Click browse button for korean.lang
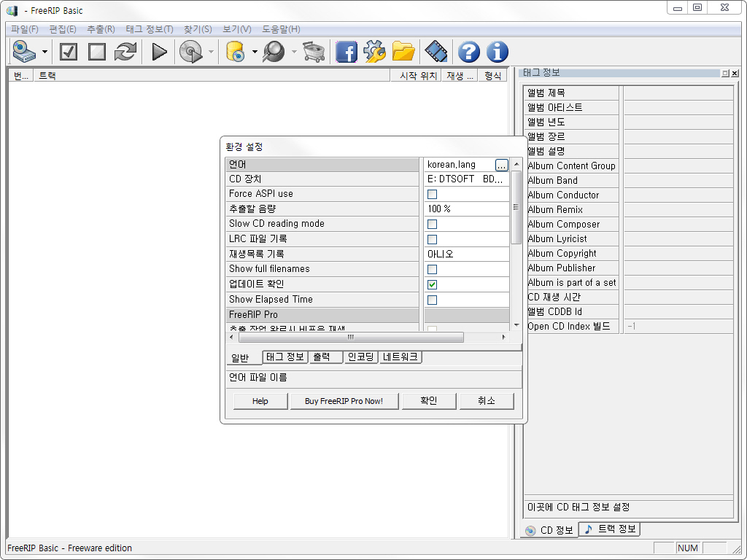 click(x=502, y=165)
